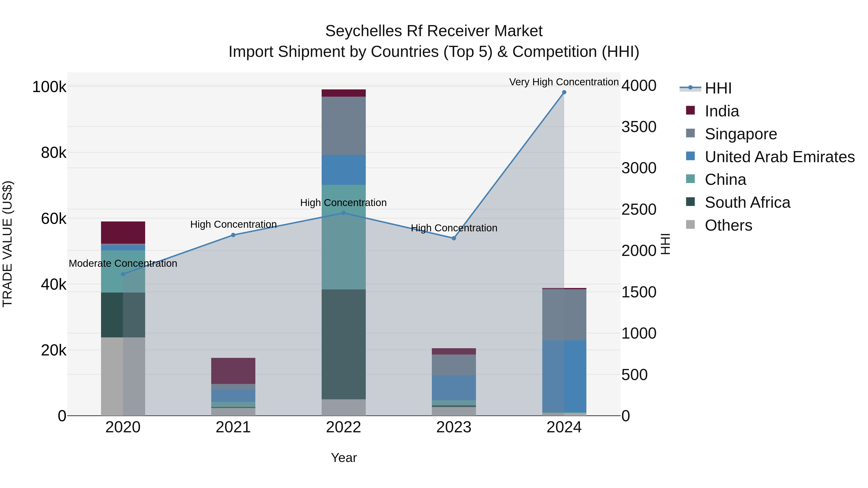The image size is (868, 488).
Task: Click the UAE segment of 2022 bar
Action: coord(344,170)
